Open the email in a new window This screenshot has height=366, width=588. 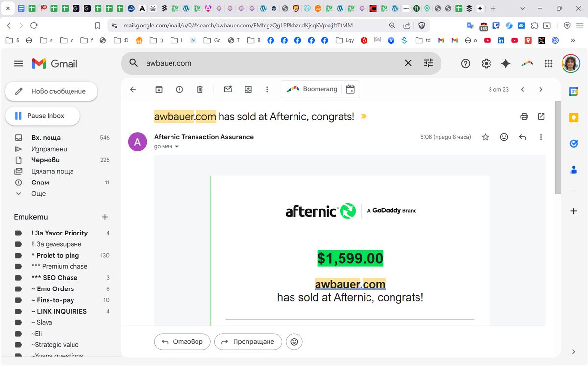pyautogui.click(x=541, y=116)
